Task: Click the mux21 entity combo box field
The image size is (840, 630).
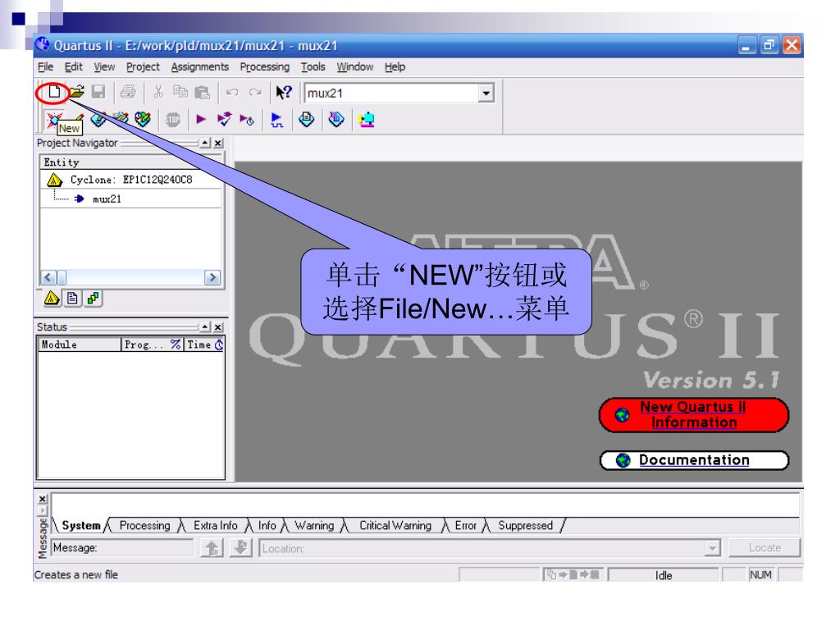Action: click(392, 94)
